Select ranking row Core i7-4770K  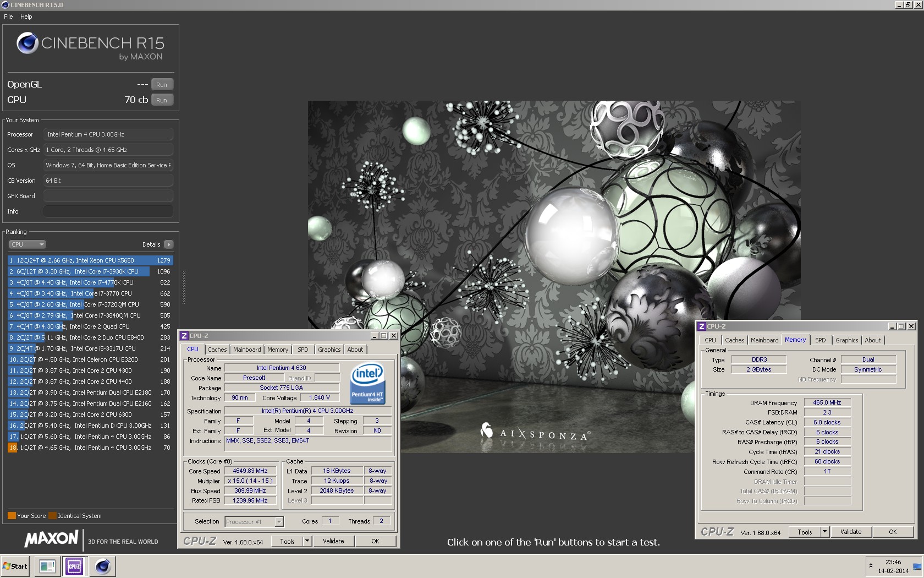coord(90,282)
